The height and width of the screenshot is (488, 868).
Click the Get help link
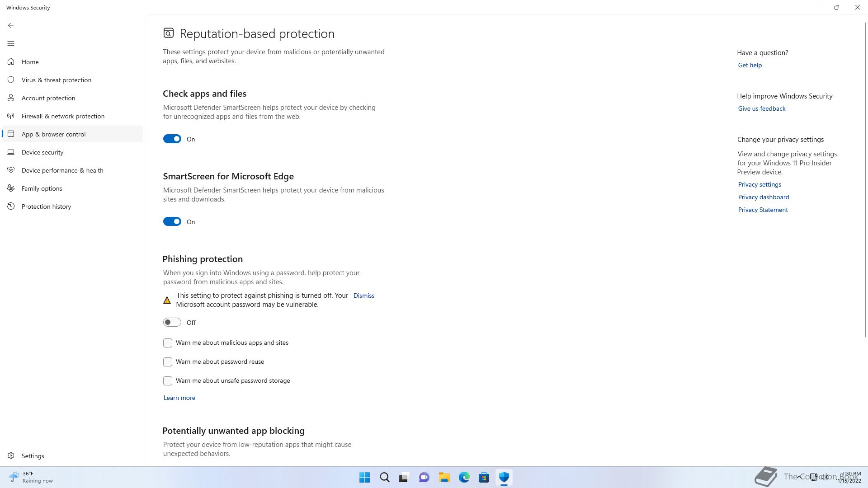750,65
